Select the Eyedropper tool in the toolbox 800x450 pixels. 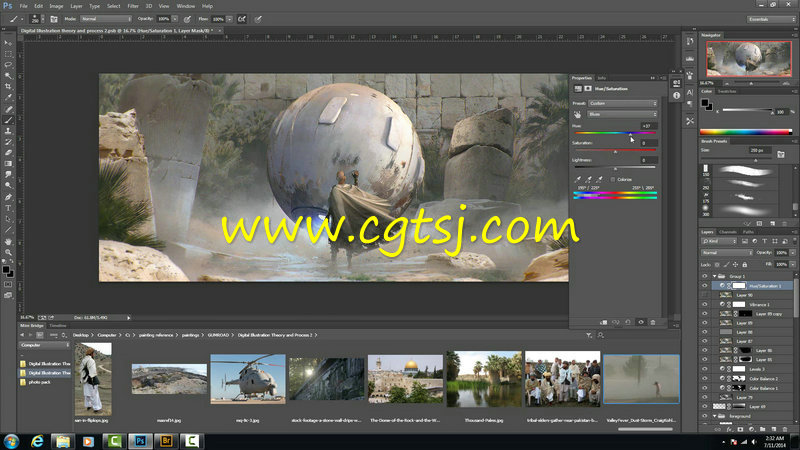[x=8, y=97]
